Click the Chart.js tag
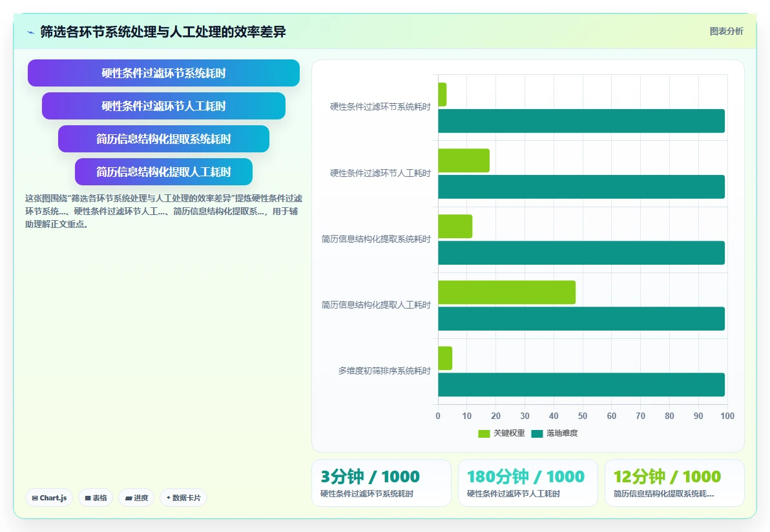The width and height of the screenshot is (770, 532). pyautogui.click(x=49, y=498)
